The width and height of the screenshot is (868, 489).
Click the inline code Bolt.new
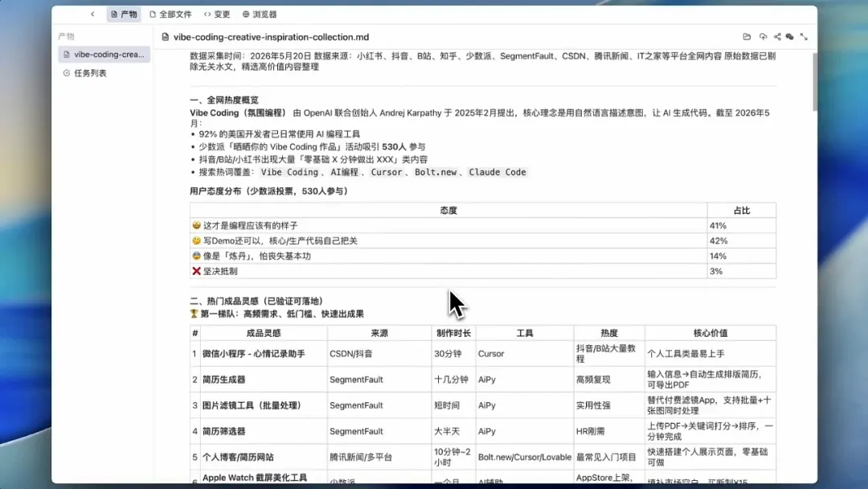tap(436, 172)
